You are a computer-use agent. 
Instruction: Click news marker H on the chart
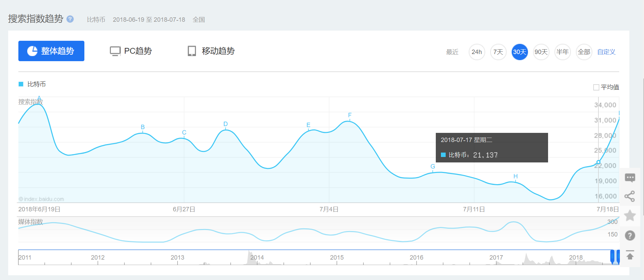[515, 176]
